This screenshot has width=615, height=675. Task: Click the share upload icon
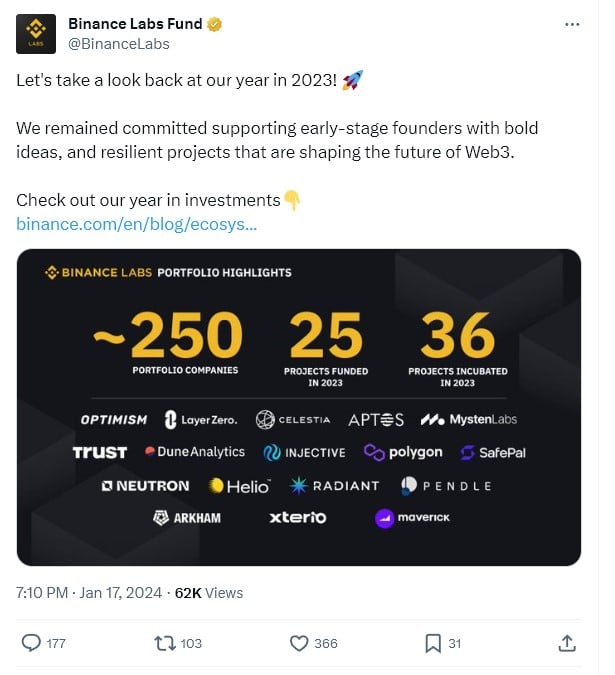[566, 643]
